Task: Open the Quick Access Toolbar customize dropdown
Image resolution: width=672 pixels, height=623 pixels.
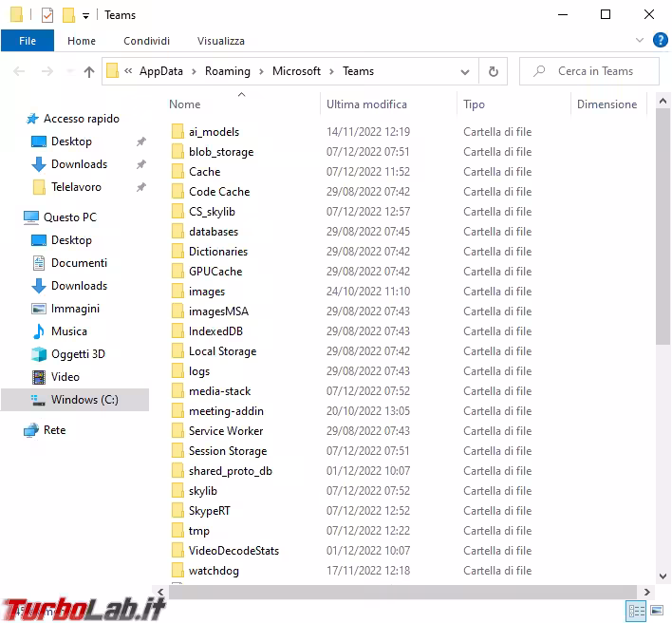Action: [85, 15]
